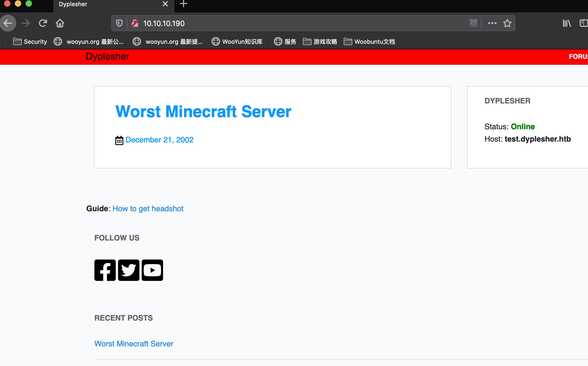The height and width of the screenshot is (366, 588).
Task: Open the Woobuntu文档 bookmarks folder
Action: [369, 42]
